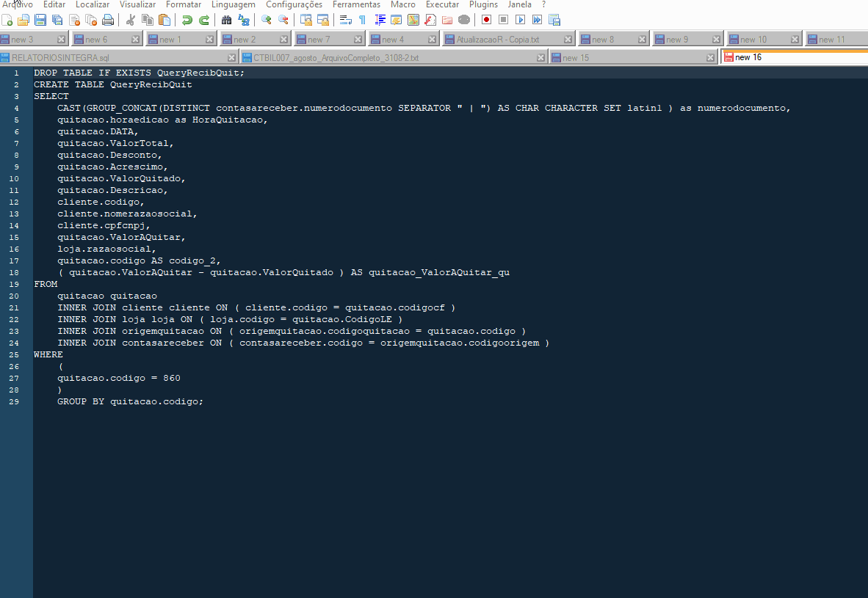Click the Open file toolbar icon

pos(23,21)
